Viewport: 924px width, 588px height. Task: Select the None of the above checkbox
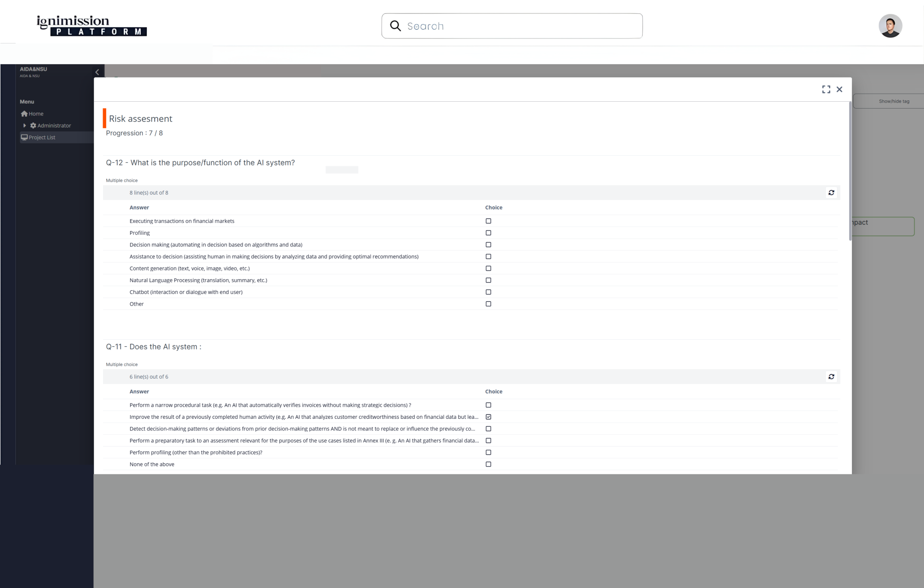(x=488, y=464)
